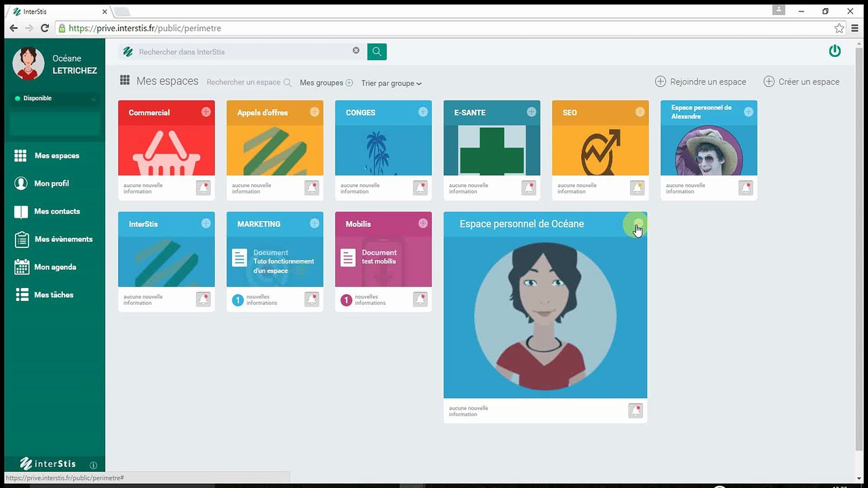Image resolution: width=868 pixels, height=488 pixels.
Task: Click the InterStis logo at sidebar bottom
Action: 47,464
